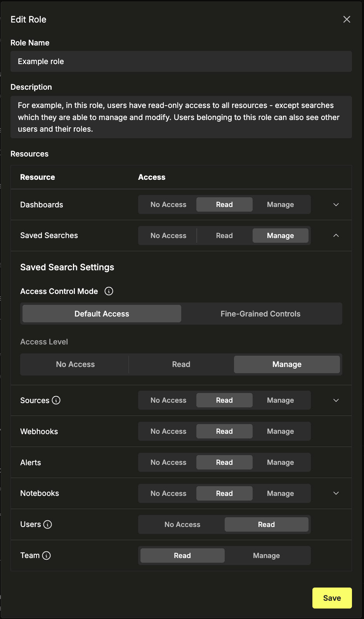Expand the Notebooks resource row

336,494
